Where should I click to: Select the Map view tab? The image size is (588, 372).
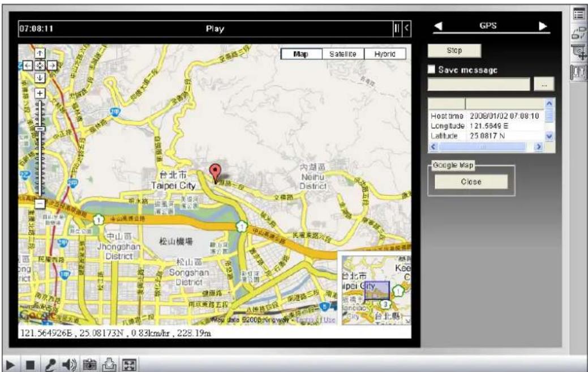[301, 54]
